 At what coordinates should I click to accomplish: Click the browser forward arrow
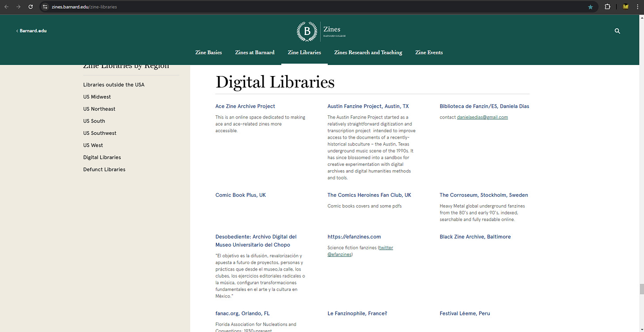(18, 7)
